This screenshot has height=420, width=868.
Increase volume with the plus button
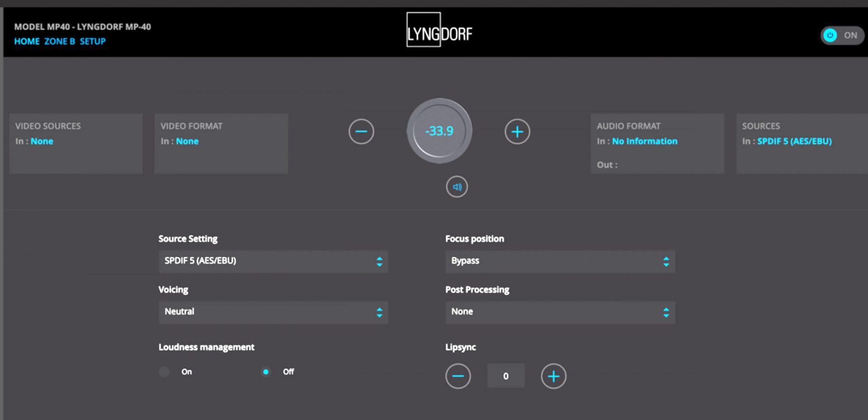point(517,132)
